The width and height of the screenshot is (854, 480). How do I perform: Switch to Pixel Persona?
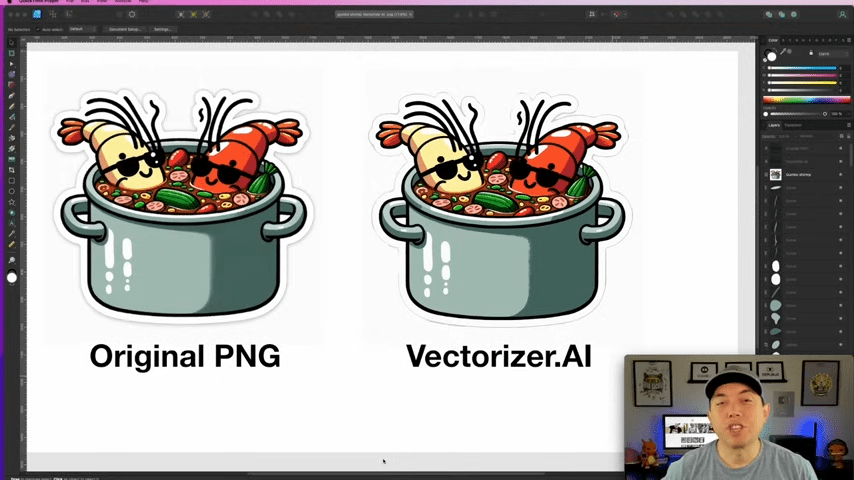53,14
